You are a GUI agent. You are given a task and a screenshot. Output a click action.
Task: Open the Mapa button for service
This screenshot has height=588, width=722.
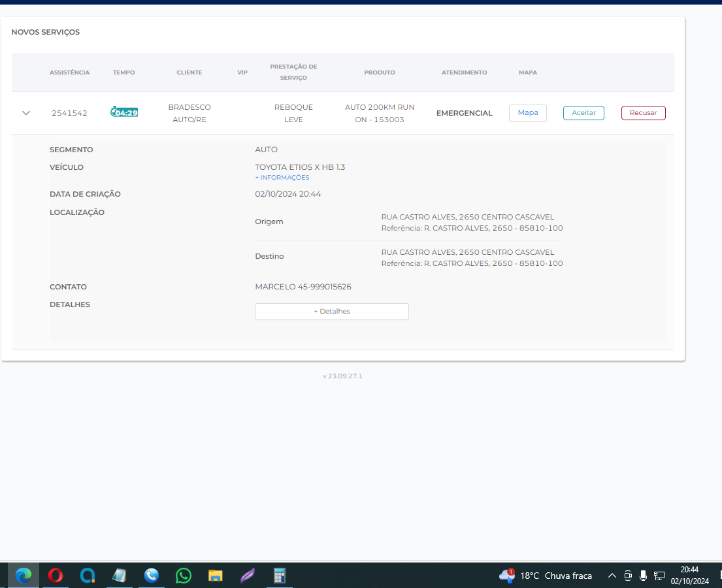(527, 113)
